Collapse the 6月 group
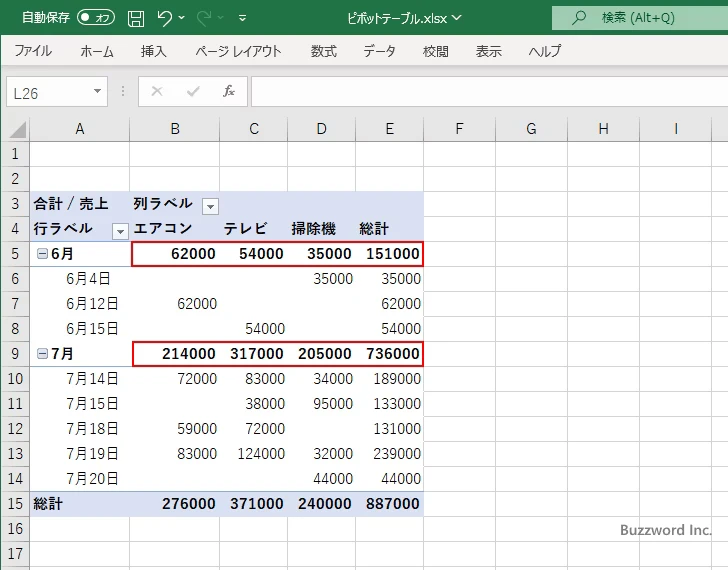 42,253
